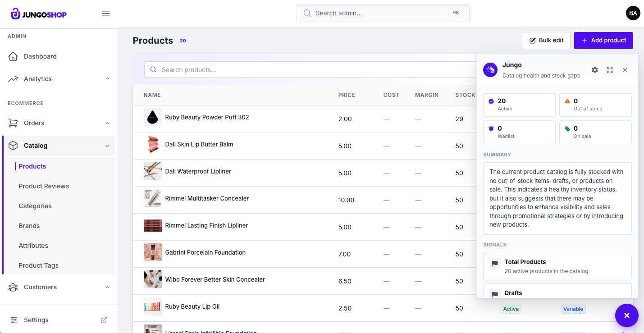644x333 pixels.
Task: Open the BA user avatar menu
Action: (633, 13)
